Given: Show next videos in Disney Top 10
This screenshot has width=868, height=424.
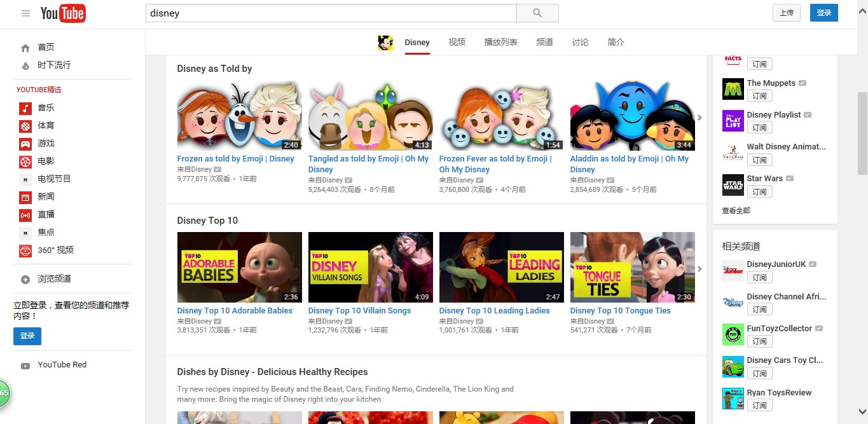Looking at the screenshot, I should [x=699, y=269].
